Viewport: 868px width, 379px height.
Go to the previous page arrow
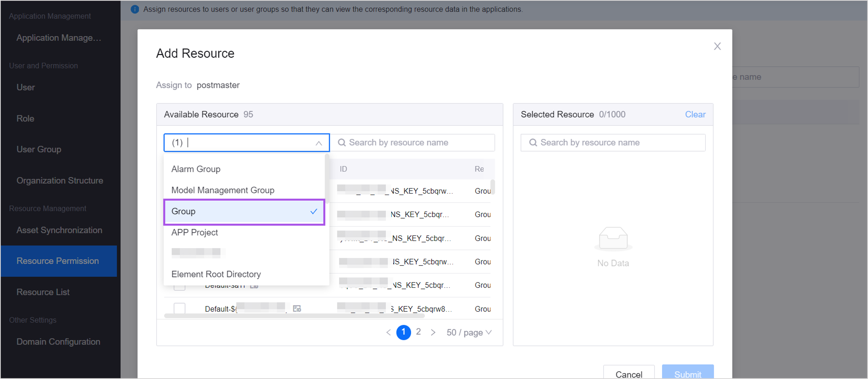coord(388,332)
